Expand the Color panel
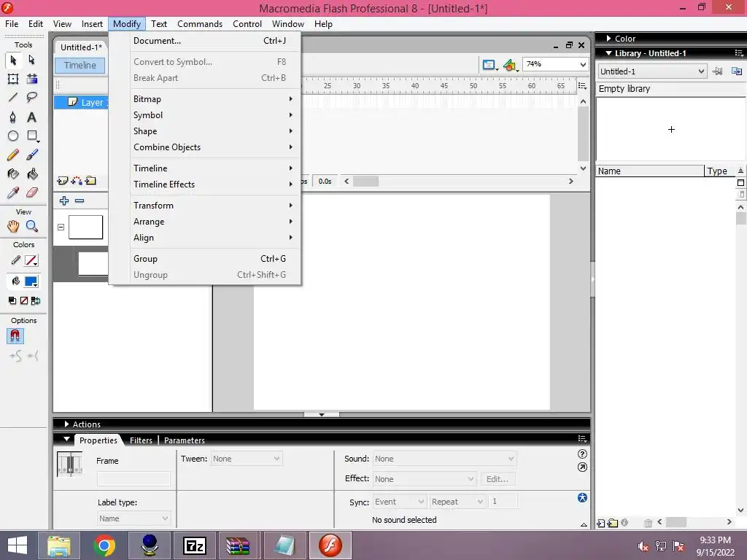Image resolution: width=747 pixels, height=560 pixels. coord(609,38)
